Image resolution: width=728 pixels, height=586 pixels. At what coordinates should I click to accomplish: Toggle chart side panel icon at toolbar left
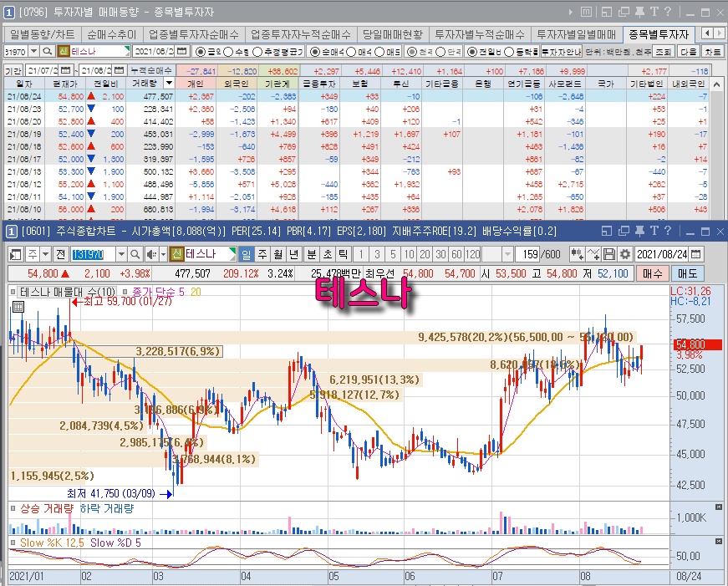coord(16,254)
